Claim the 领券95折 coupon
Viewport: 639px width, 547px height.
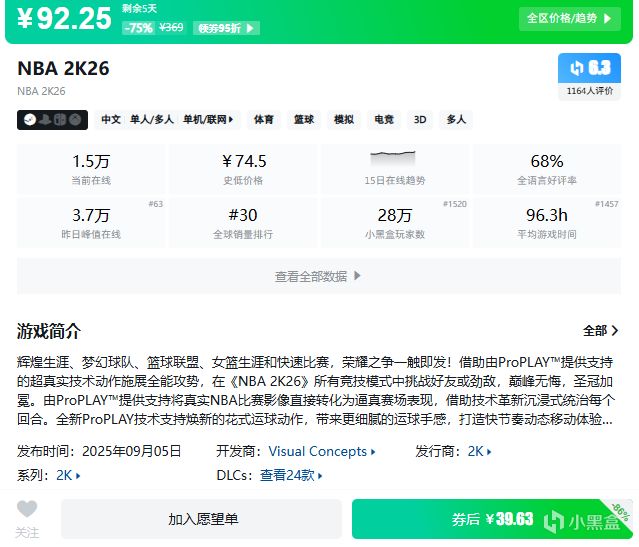(x=226, y=28)
